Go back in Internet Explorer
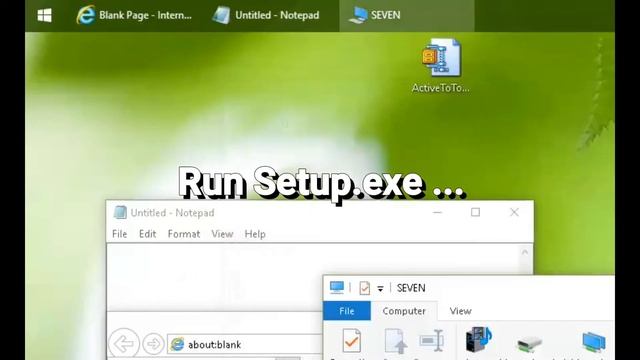 [x=124, y=344]
